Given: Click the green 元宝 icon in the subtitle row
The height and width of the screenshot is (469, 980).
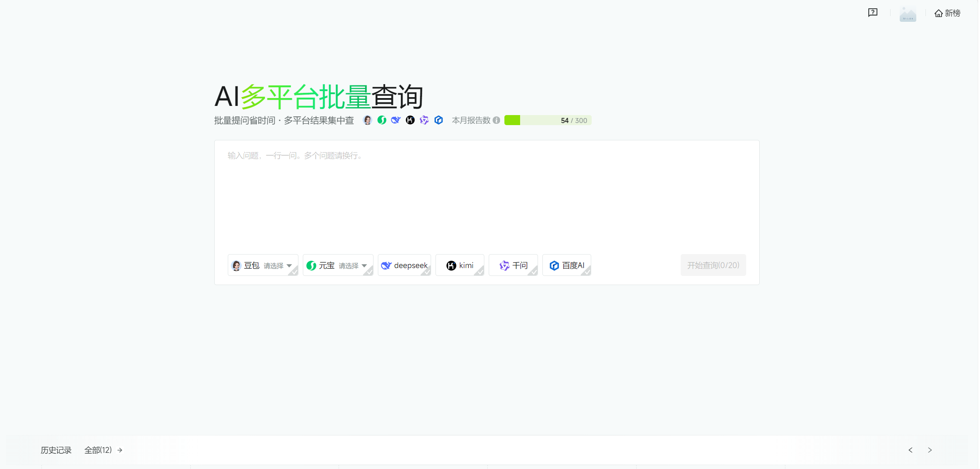Looking at the screenshot, I should click(382, 120).
